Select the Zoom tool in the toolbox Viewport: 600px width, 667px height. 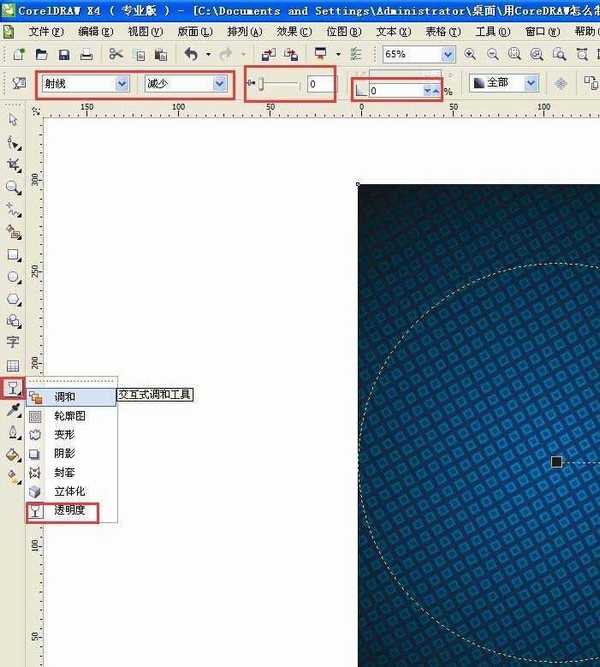[14, 188]
